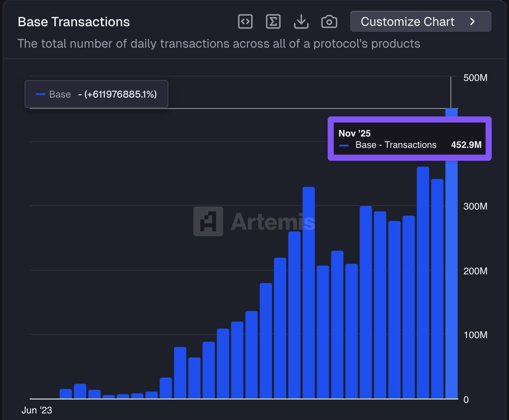Click the chart description subtitle text
Viewport: 509px width, 420px height.
click(x=219, y=44)
